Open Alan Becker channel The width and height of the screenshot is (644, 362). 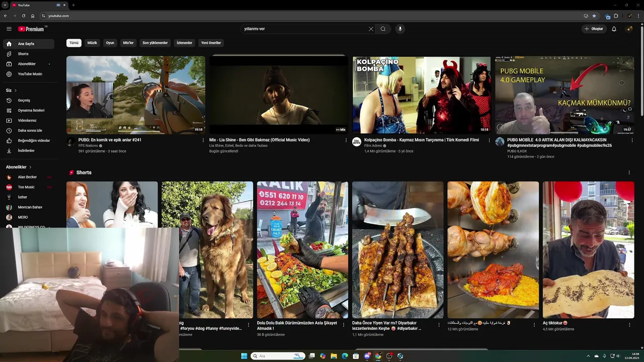click(29, 177)
